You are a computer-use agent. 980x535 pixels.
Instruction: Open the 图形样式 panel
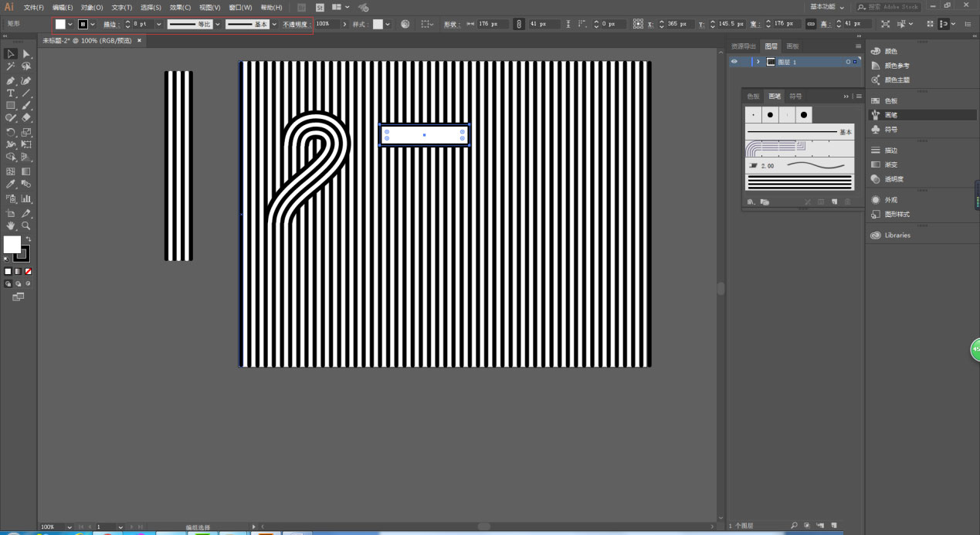coord(897,214)
